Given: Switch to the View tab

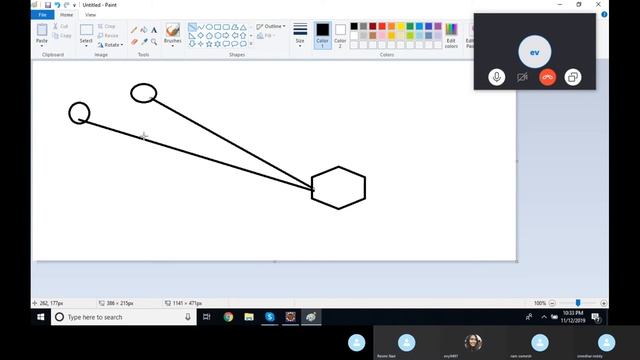Looking at the screenshot, I should coord(90,15).
